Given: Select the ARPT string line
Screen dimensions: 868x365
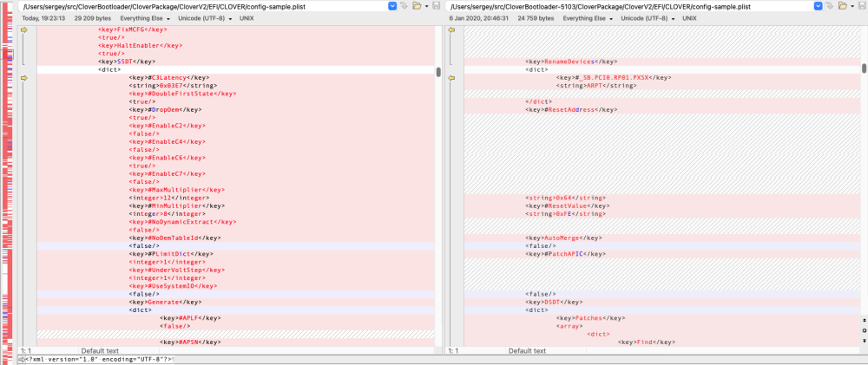Looking at the screenshot, I should point(596,86).
